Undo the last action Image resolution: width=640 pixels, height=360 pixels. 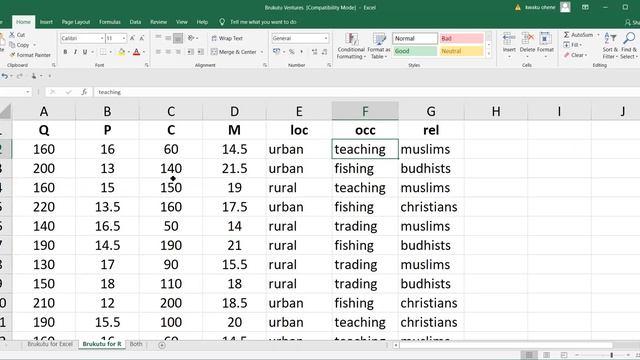coord(4,76)
